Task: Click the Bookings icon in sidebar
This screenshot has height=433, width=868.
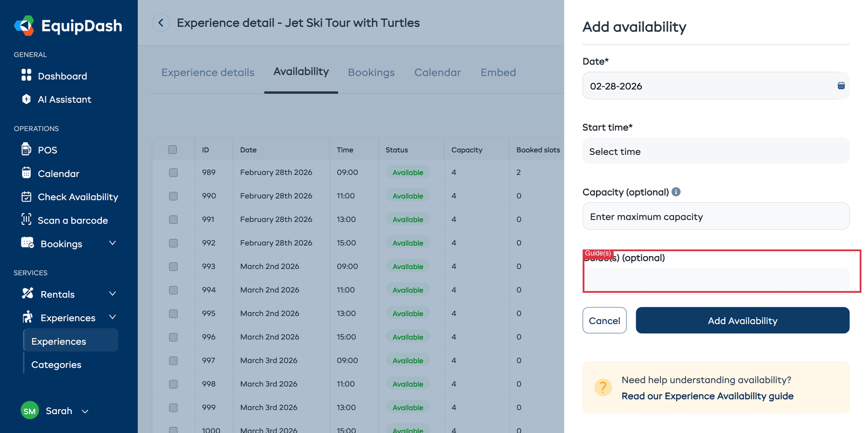Action: click(27, 243)
